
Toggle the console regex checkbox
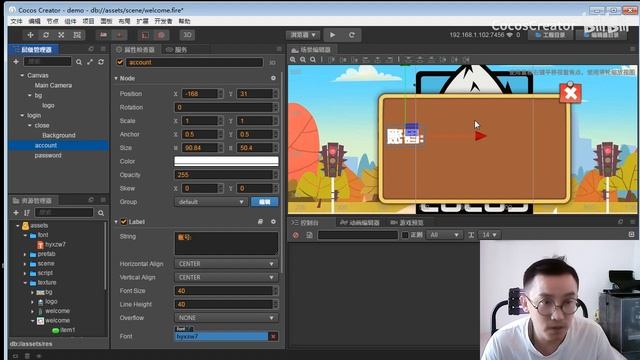[405, 235]
